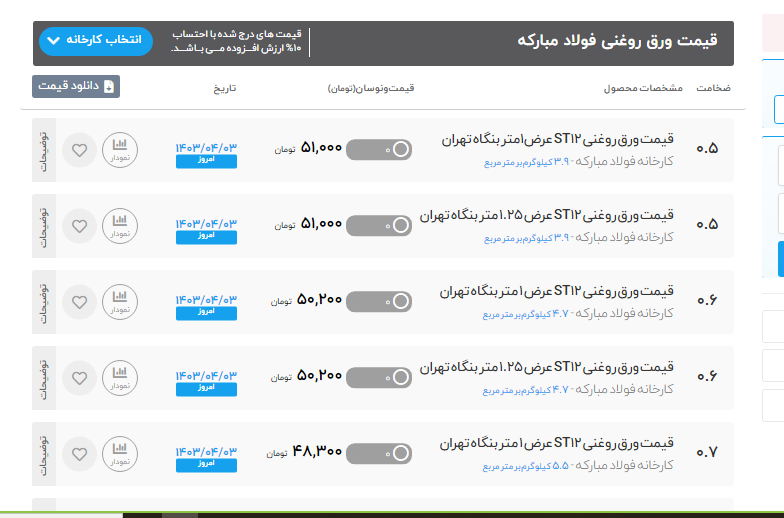Favorite the 0.5 thickness, 1 meter width row
784x518 pixels.
[80, 151]
